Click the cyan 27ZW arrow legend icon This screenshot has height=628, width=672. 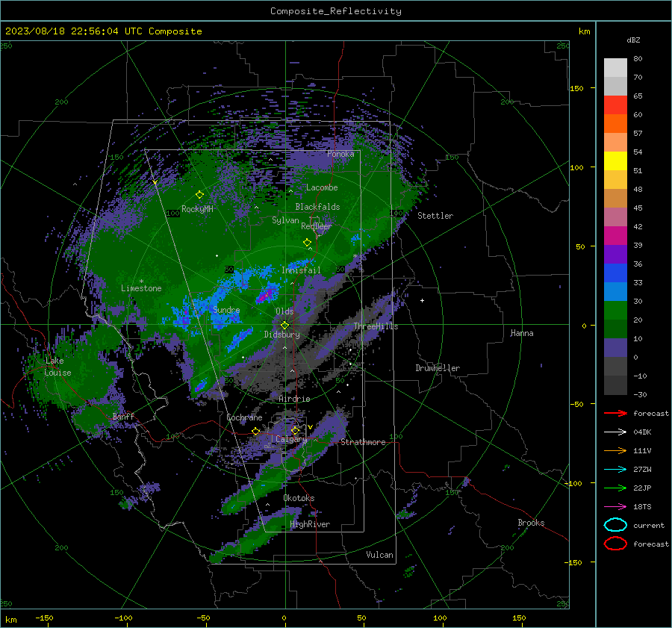tap(615, 470)
